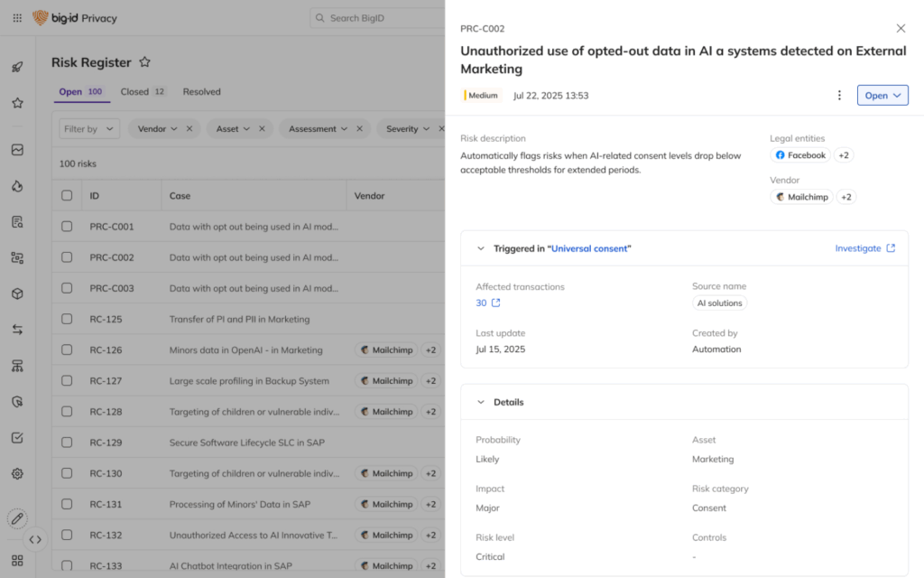Collapse the Details section

pos(481,403)
